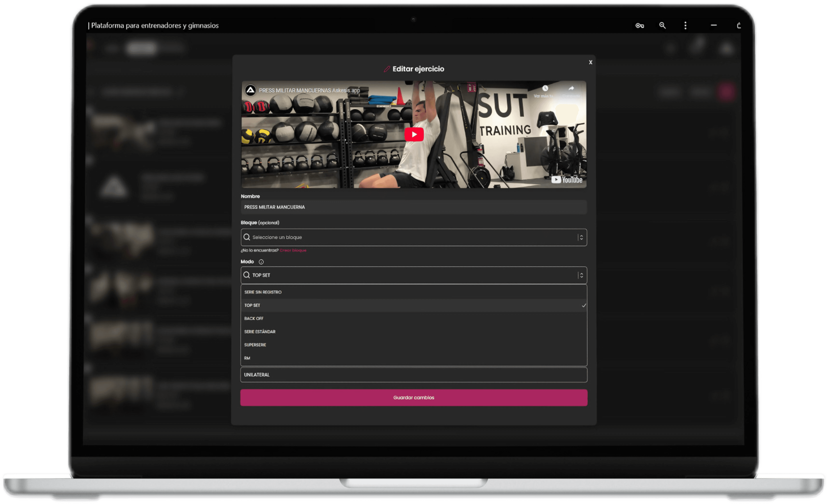Open the UNILATERAL select field
Screen dimensions: 827x504
[413, 375]
